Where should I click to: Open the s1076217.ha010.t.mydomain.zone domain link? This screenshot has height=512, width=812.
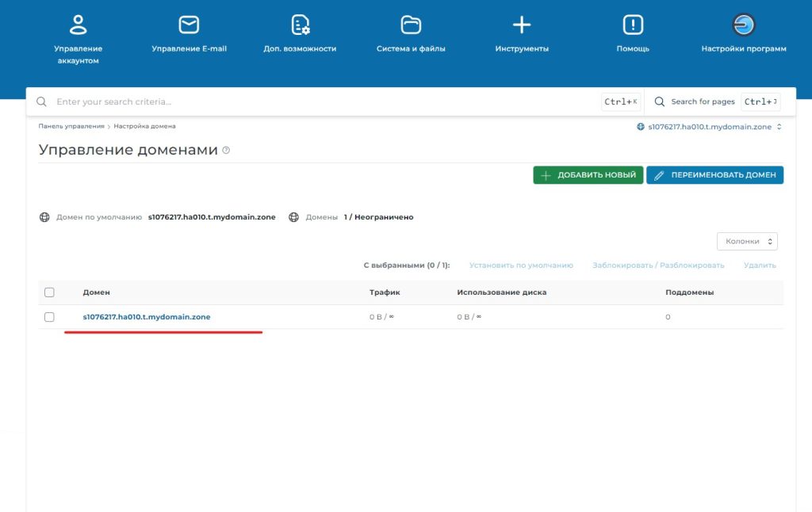(146, 316)
